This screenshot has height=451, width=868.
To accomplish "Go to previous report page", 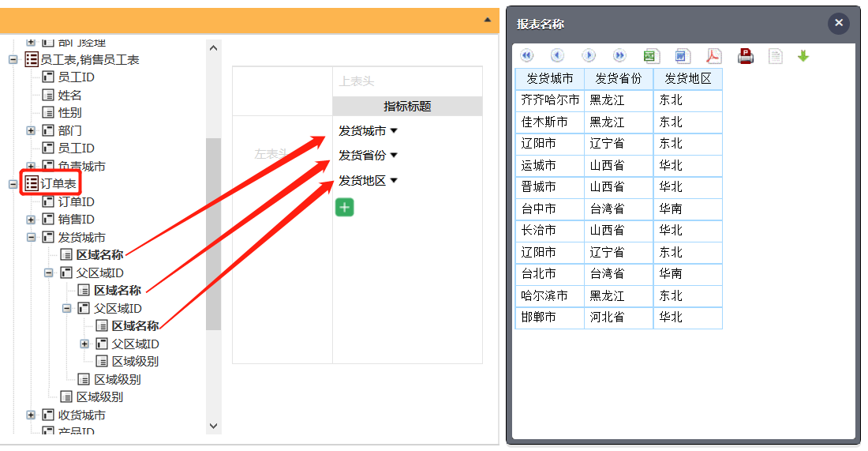I will coord(557,55).
